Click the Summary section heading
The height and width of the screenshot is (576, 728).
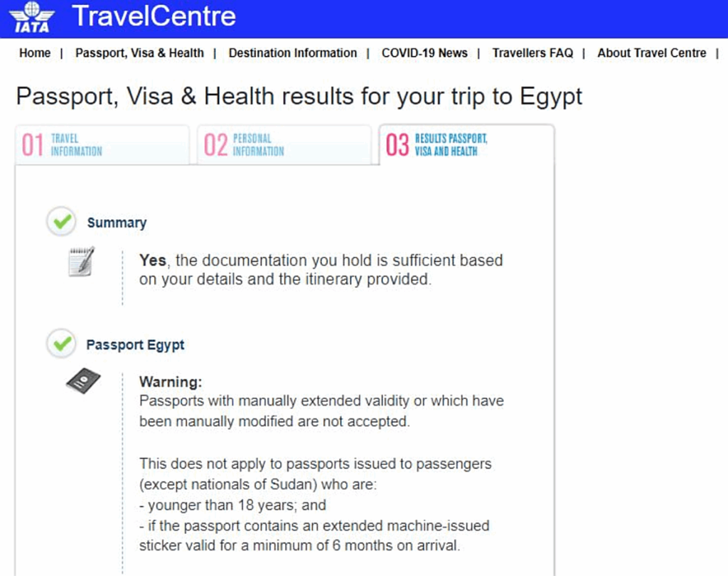[x=117, y=223]
